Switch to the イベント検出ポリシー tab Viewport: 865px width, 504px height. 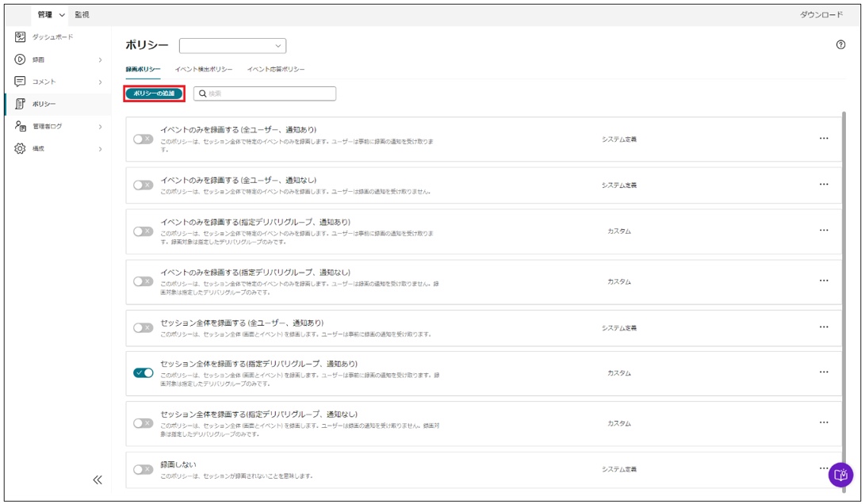(204, 70)
